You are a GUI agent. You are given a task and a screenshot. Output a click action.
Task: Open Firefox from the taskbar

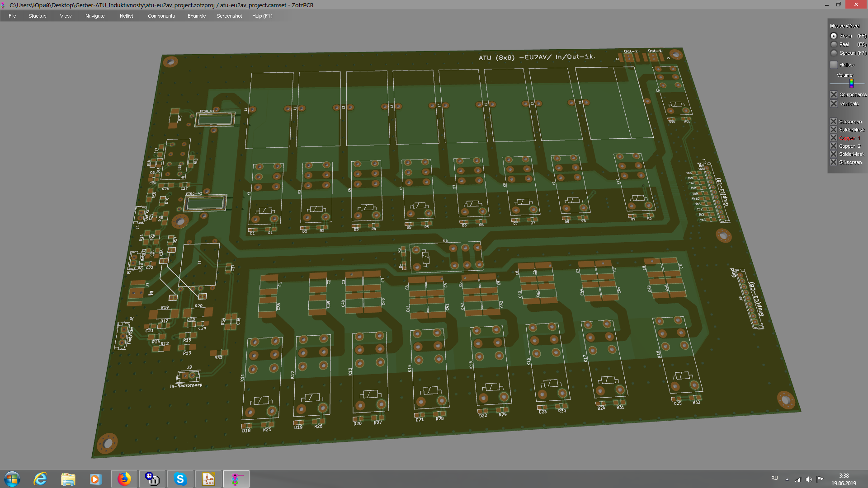124,479
